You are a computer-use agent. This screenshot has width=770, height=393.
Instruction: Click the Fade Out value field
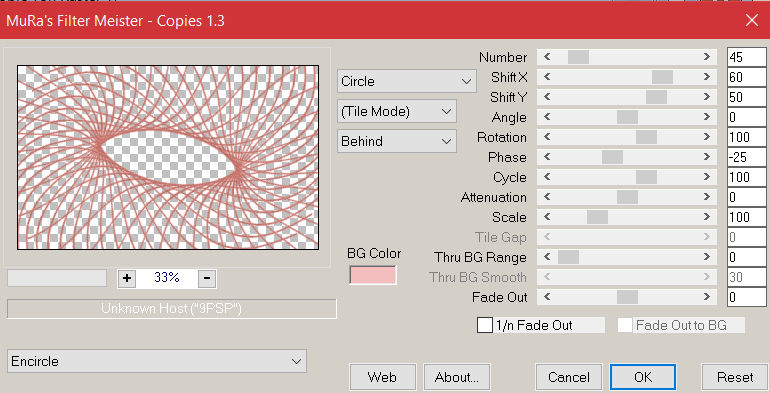746,297
